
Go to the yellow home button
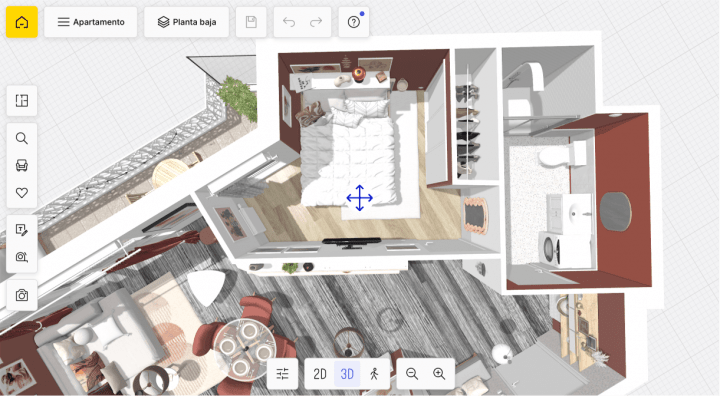point(22,22)
